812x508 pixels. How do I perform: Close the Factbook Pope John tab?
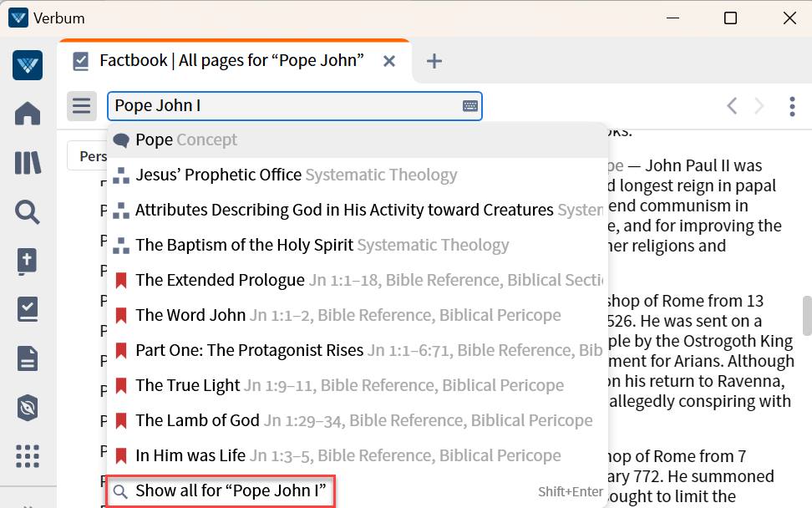(389, 61)
